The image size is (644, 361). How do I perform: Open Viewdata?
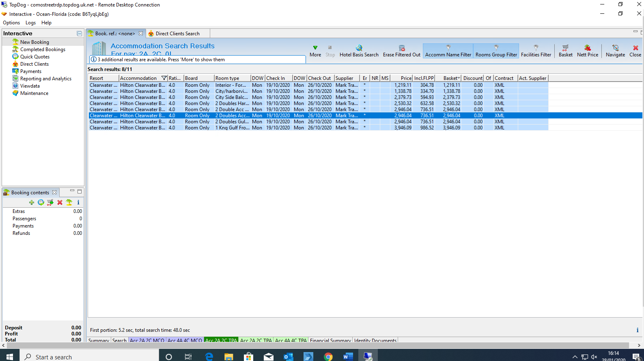(x=30, y=86)
